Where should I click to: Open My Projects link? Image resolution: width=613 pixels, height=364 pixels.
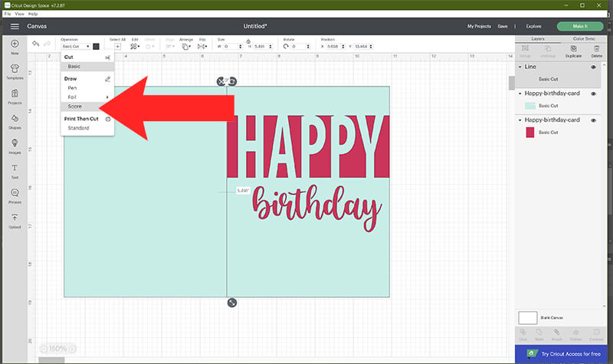pyautogui.click(x=478, y=26)
